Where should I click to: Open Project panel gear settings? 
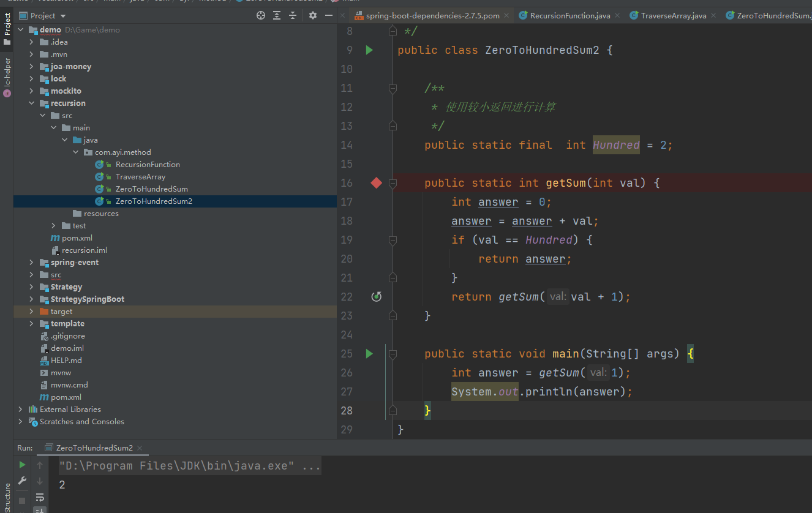pyautogui.click(x=313, y=15)
